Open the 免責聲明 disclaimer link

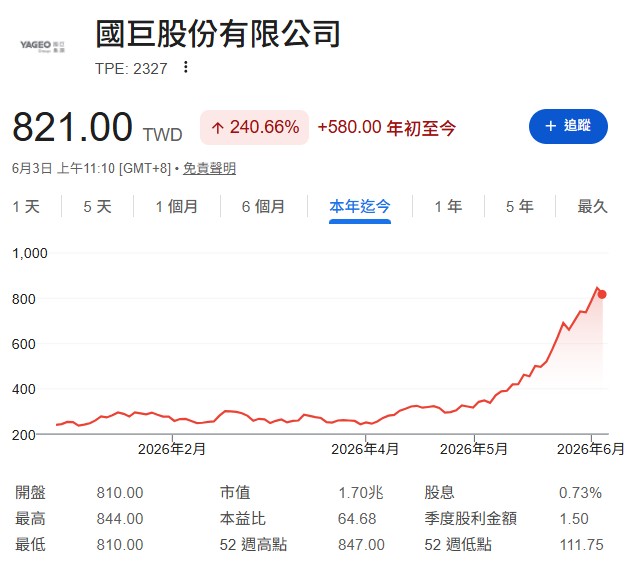coord(209,168)
